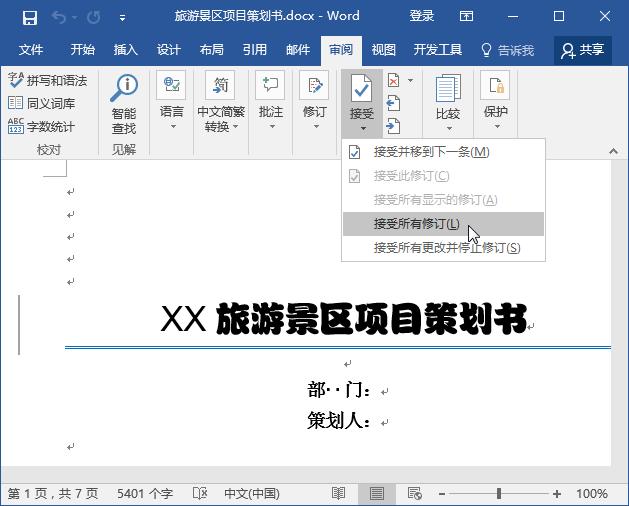
Task: Expand the 修订 dropdown arrow
Action: 316,127
